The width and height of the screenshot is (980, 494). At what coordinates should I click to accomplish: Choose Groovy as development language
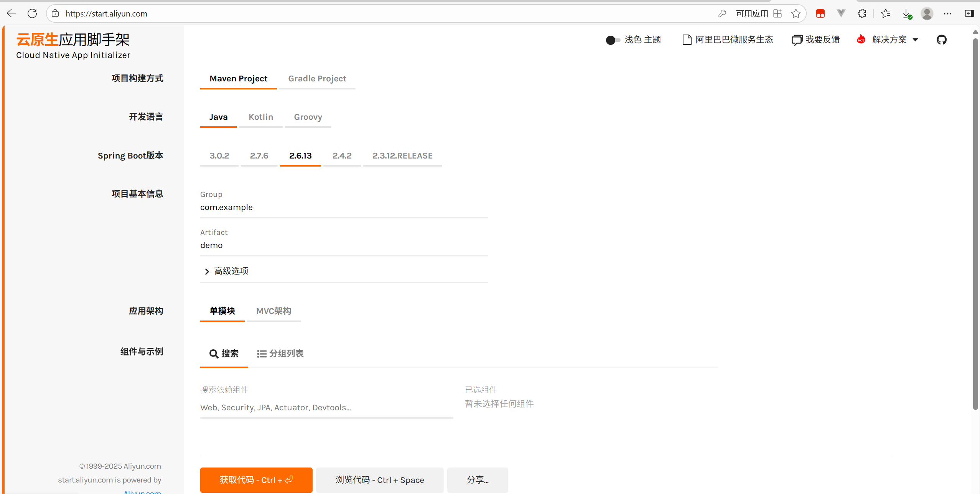(308, 117)
